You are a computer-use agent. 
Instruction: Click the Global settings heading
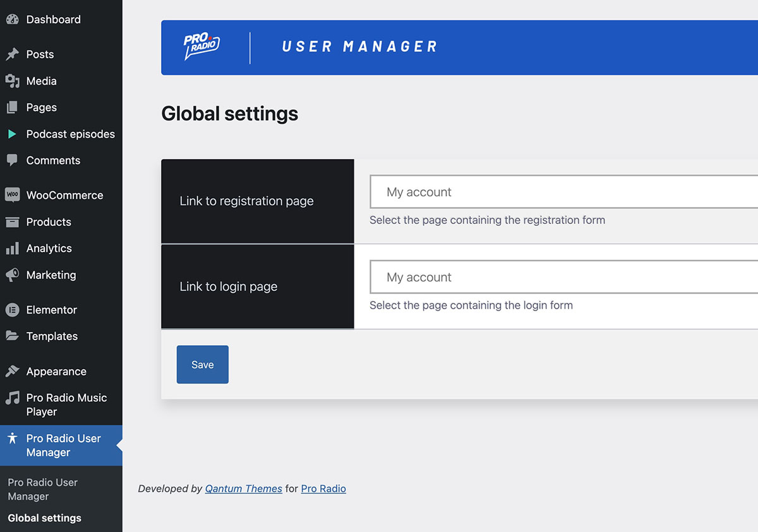click(x=230, y=114)
